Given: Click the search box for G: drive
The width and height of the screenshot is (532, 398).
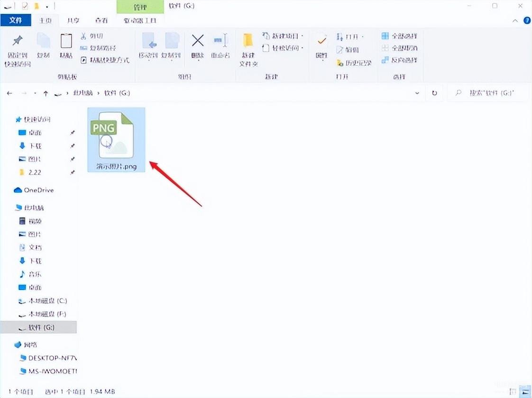Looking at the screenshot, I should click(488, 93).
